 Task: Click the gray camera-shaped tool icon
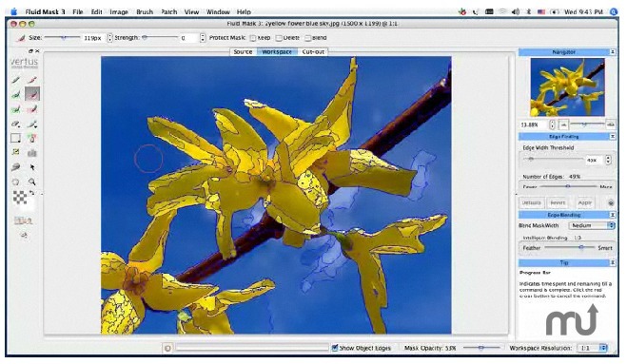pyautogui.click(x=32, y=153)
